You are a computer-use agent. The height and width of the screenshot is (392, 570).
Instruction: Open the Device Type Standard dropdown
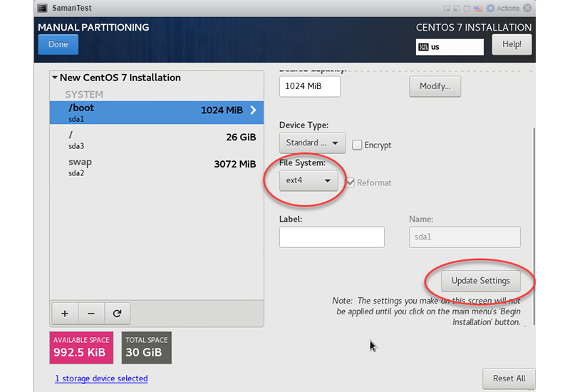[312, 143]
